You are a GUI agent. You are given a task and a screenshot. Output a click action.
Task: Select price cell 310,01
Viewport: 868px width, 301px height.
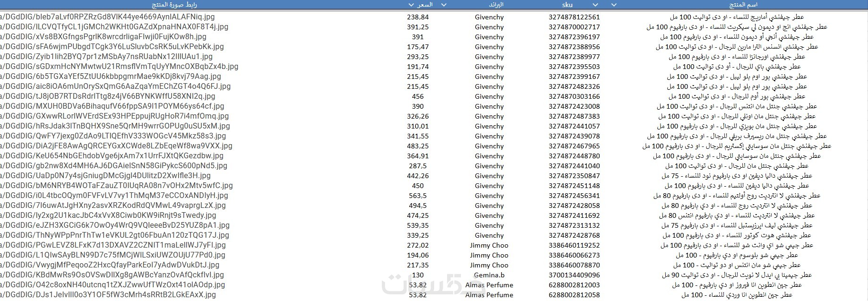tap(418, 126)
